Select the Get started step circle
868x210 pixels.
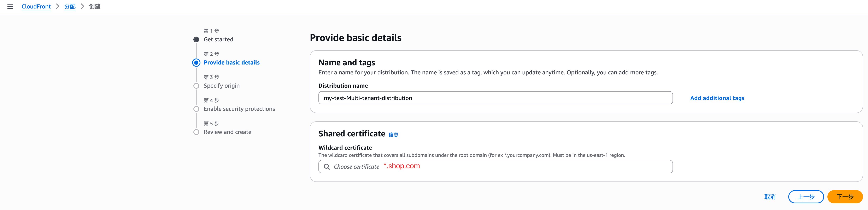[x=196, y=39]
